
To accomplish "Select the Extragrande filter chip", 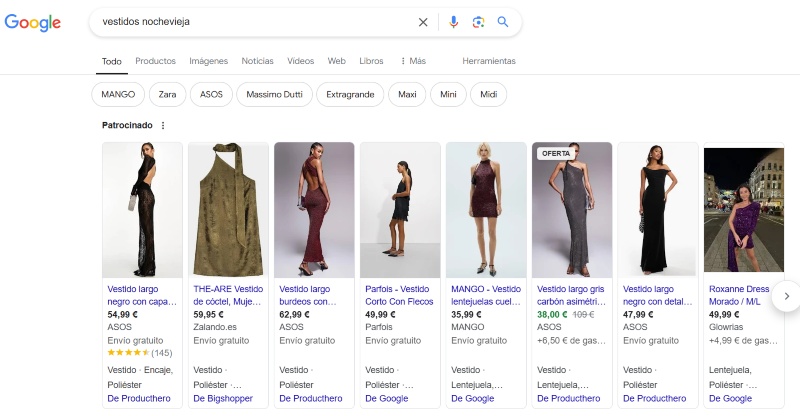I will pos(350,94).
